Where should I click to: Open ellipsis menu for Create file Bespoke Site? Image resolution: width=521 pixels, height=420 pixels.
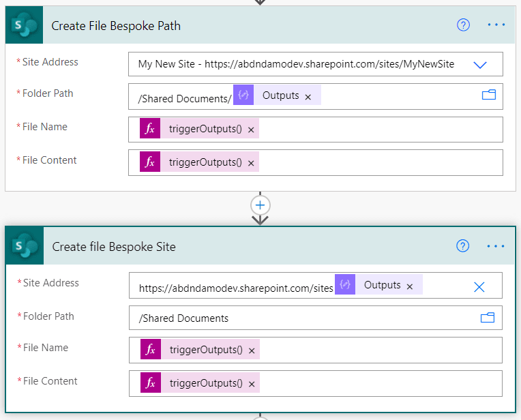496,246
